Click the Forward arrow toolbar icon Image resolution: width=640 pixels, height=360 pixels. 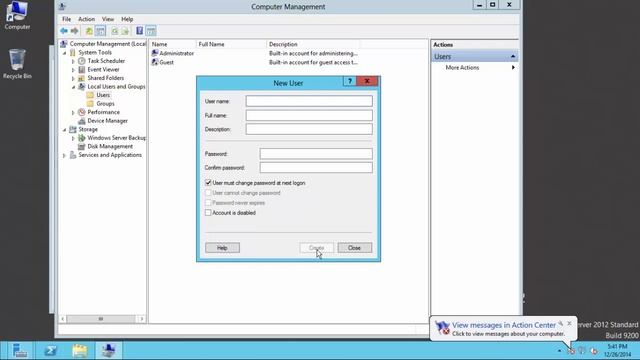(x=74, y=31)
